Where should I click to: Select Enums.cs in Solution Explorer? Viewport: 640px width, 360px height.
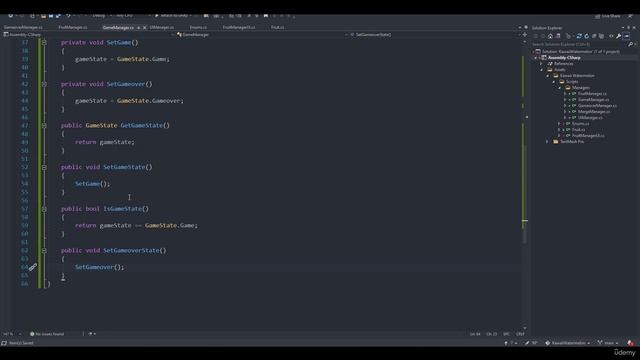pos(580,124)
